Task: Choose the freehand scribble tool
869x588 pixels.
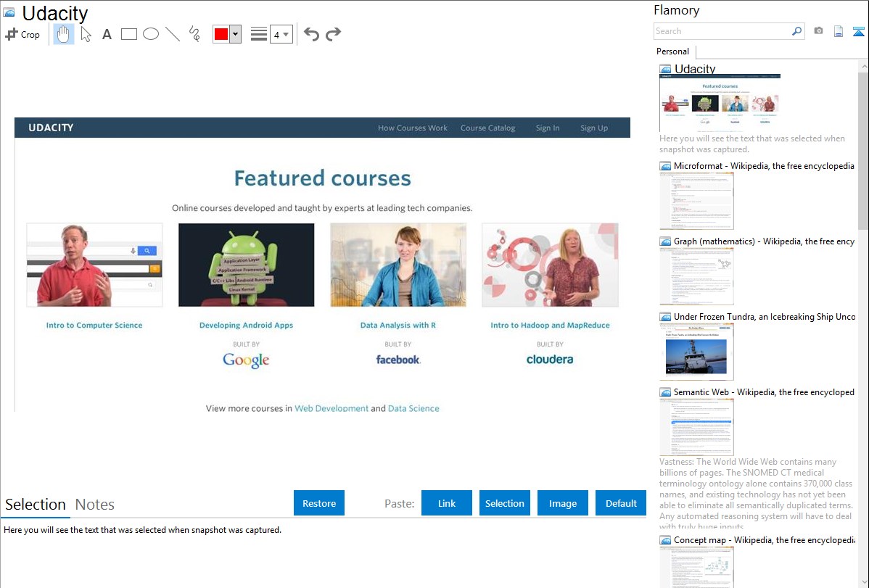Action: pyautogui.click(x=194, y=34)
